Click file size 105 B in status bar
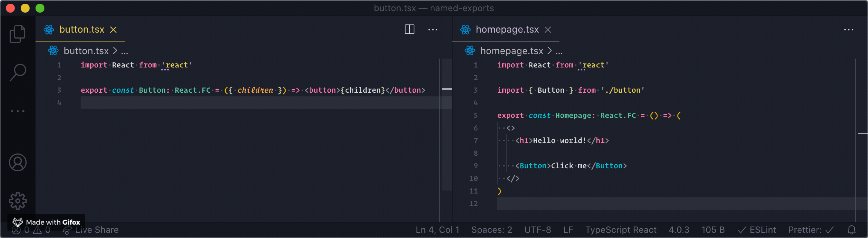 (x=713, y=230)
